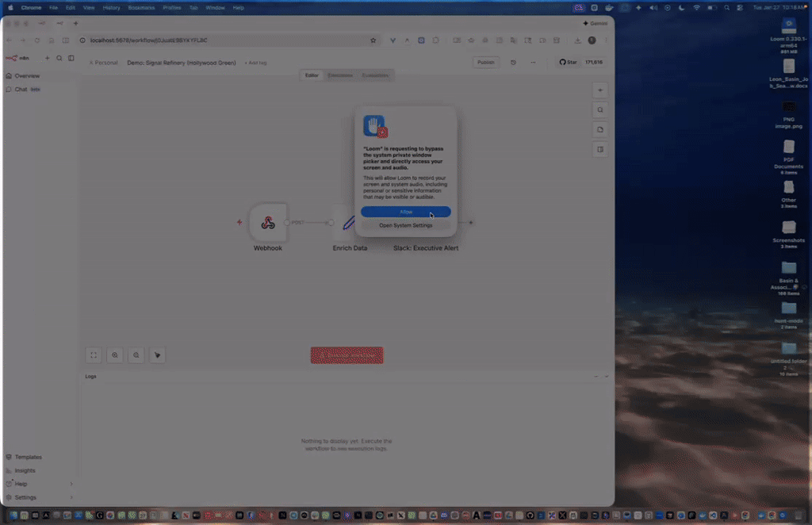Select the Webhook node icon
The width and height of the screenshot is (812, 525).
pyautogui.click(x=268, y=223)
